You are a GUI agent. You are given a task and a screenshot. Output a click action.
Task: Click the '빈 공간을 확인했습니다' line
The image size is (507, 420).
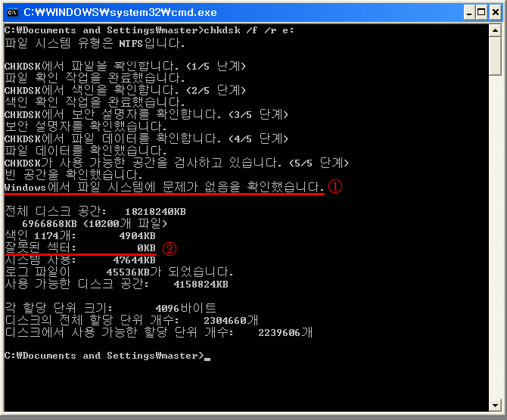pyautogui.click(x=73, y=175)
